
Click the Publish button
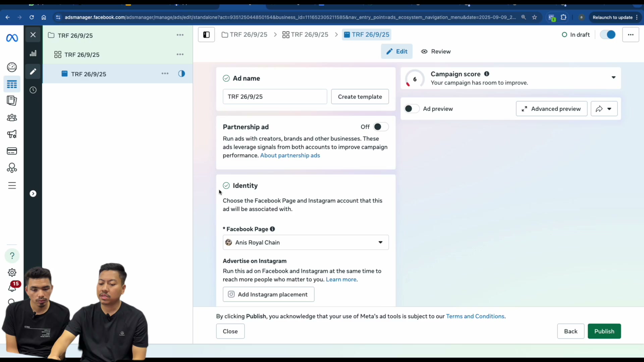tap(604, 331)
